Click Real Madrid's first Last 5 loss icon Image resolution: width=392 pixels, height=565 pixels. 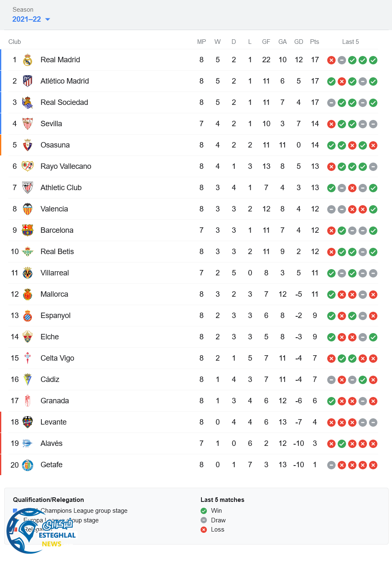(x=331, y=60)
